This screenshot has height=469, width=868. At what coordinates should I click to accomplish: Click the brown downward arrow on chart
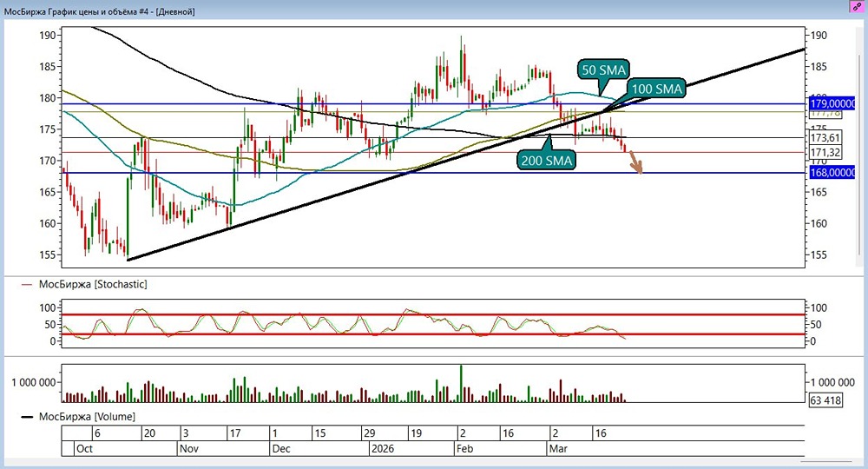click(637, 162)
